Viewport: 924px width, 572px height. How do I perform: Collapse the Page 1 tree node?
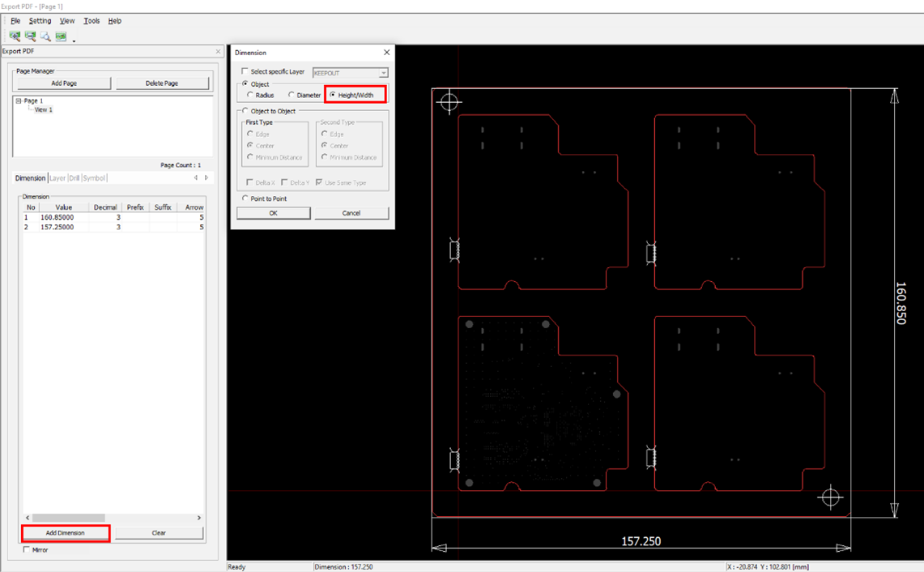[x=19, y=101]
